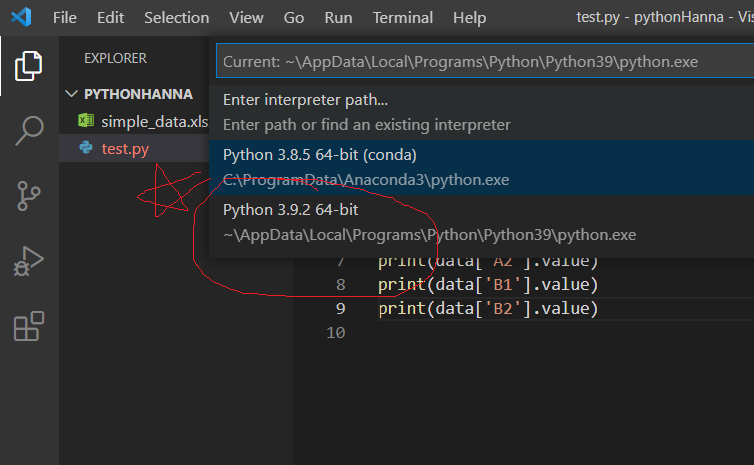The image size is (754, 465).
Task: Collapse the PYTHONHANNA folder chevron
Action: [x=72, y=94]
